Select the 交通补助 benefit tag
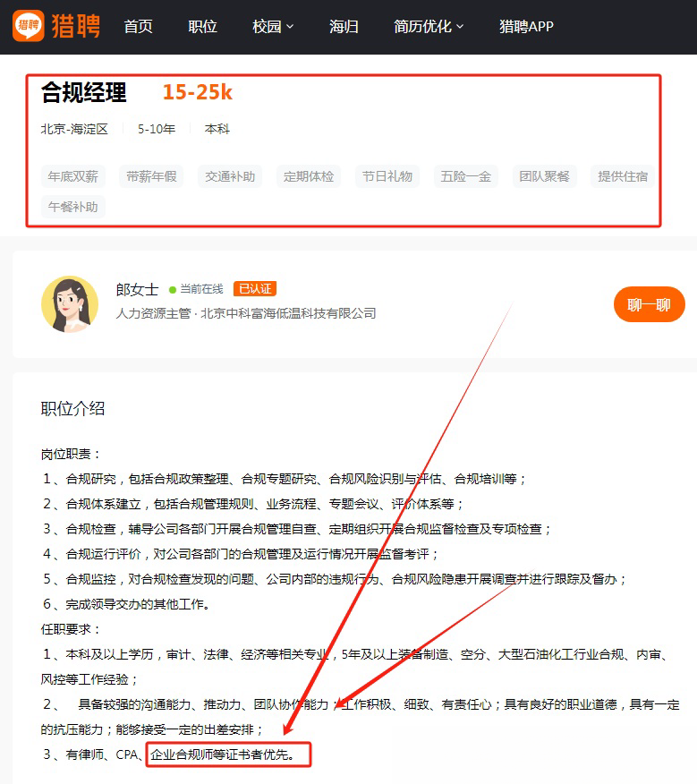Screen dimensions: 697x784 click(230, 176)
